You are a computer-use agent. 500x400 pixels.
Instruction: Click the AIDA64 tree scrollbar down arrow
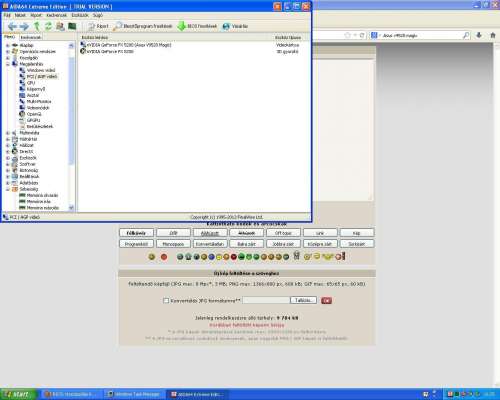tap(71, 208)
